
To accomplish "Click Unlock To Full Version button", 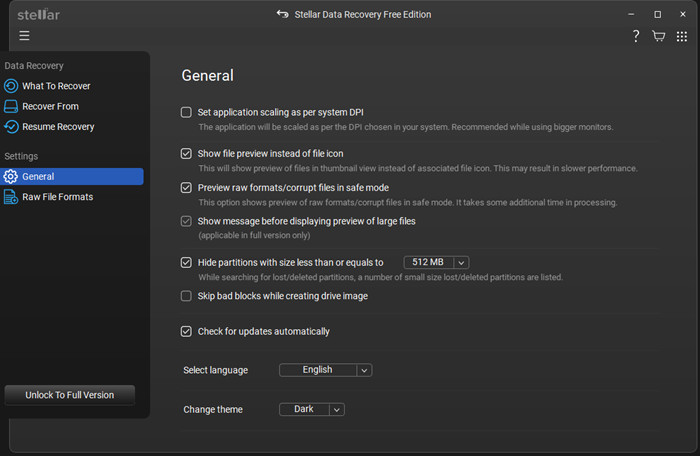I will pos(70,395).
